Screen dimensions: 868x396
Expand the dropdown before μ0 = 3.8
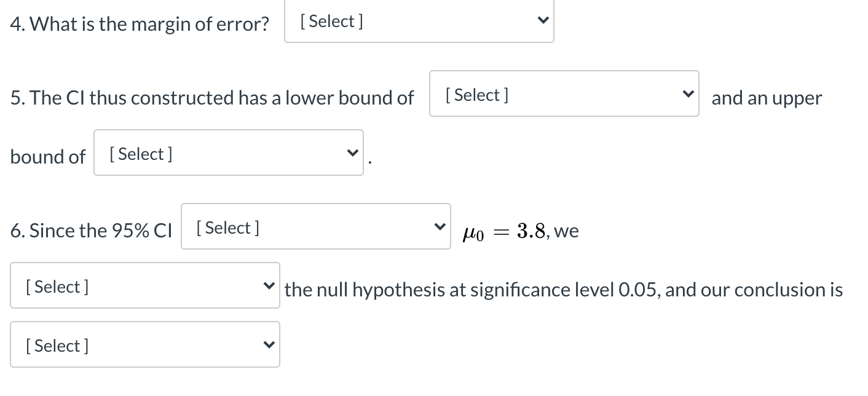click(x=315, y=227)
